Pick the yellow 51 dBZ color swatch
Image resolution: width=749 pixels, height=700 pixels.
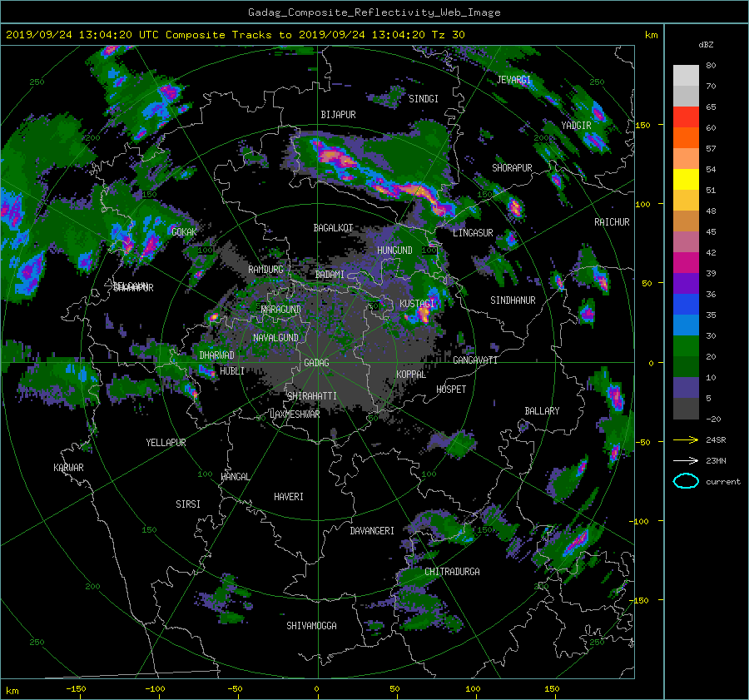coord(686,180)
